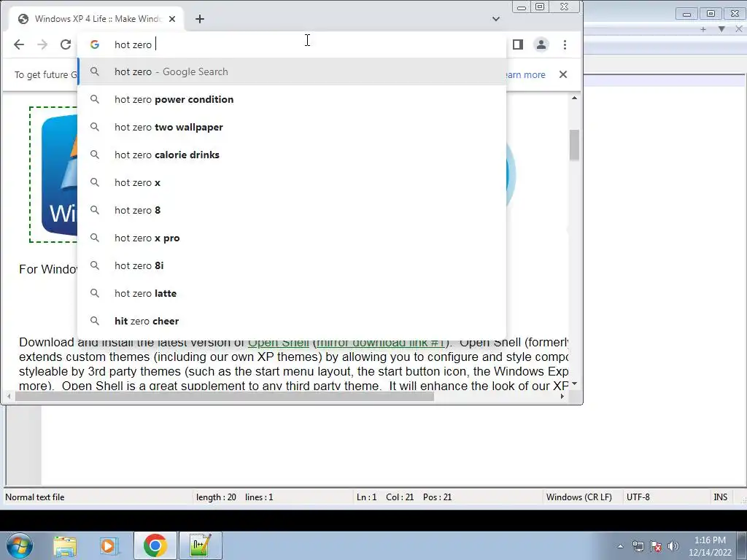747x560 pixels.
Task: Click 'Normal text file' in status bar
Action: coord(35,497)
